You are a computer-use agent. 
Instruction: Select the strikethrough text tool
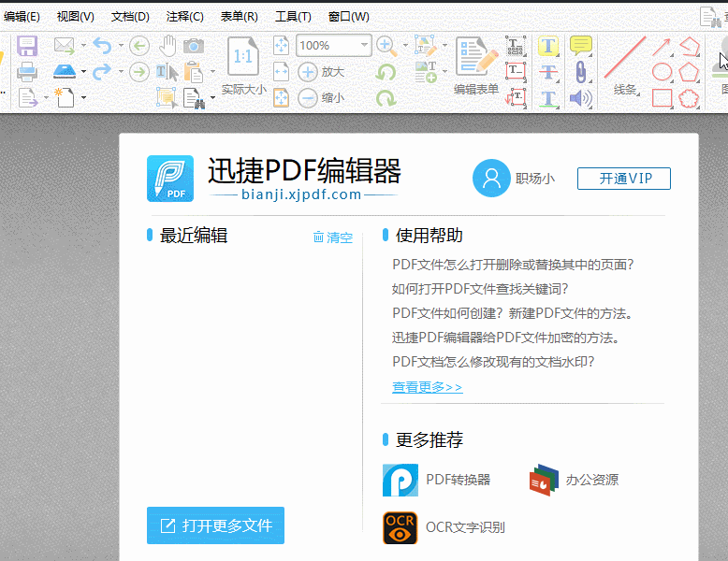548,72
